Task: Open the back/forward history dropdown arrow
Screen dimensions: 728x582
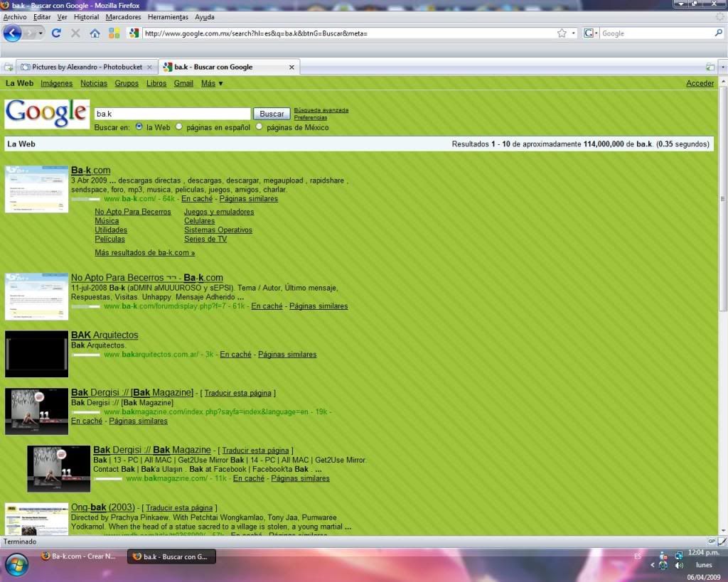Action: click(41, 33)
